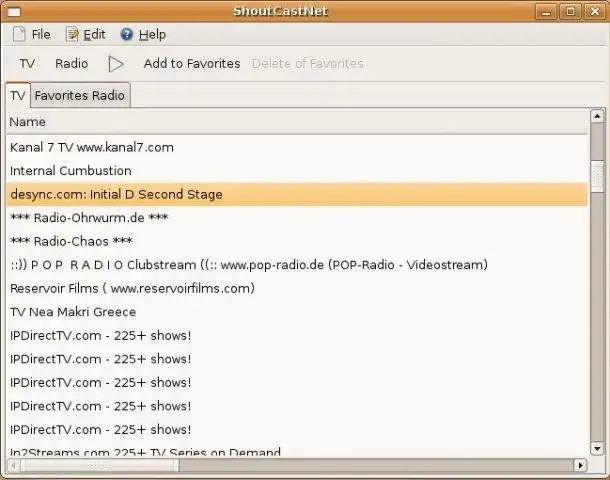Switch to the Favorites Radio tab
The width and height of the screenshot is (610, 480).
coord(80,95)
